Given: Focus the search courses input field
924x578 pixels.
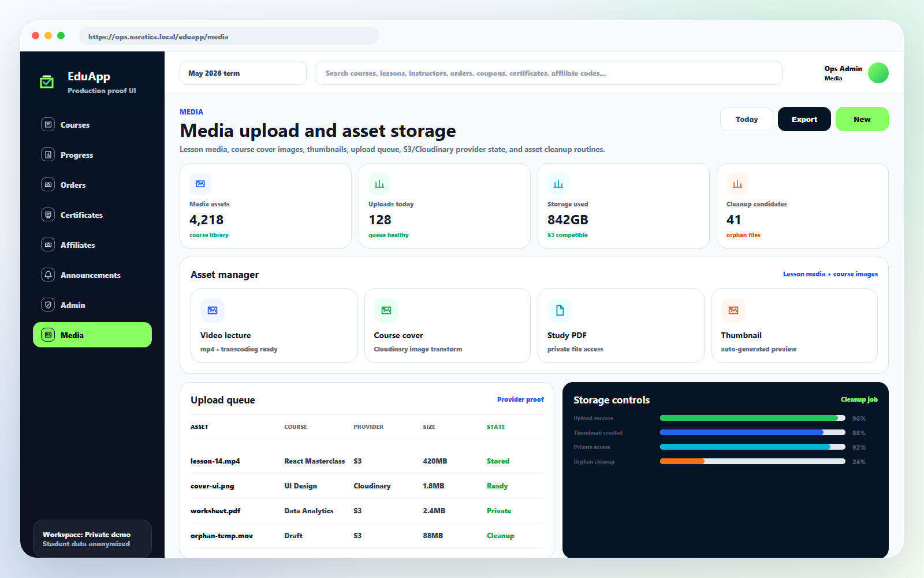Looking at the screenshot, I should (549, 73).
